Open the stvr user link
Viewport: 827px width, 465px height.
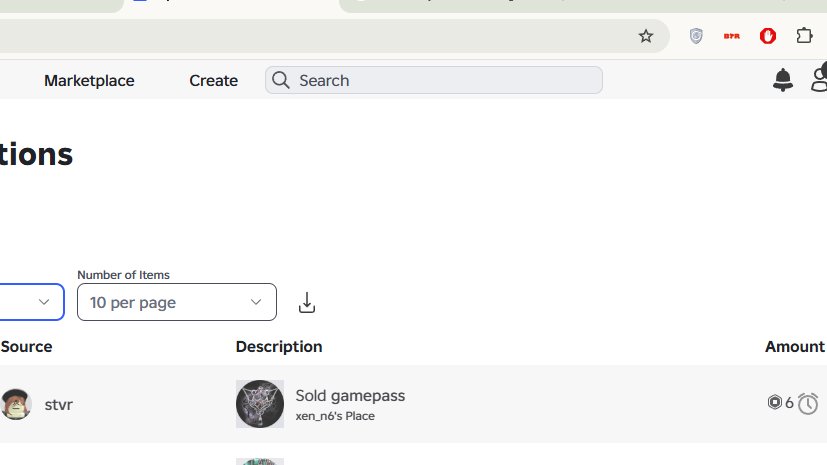pyautogui.click(x=59, y=405)
